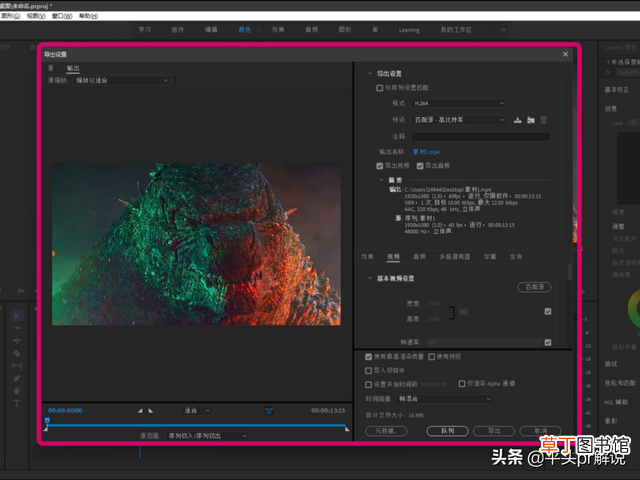Open the frame rate dropdown
Viewport: 640px width, 480px height.
pyautogui.click(x=484, y=342)
